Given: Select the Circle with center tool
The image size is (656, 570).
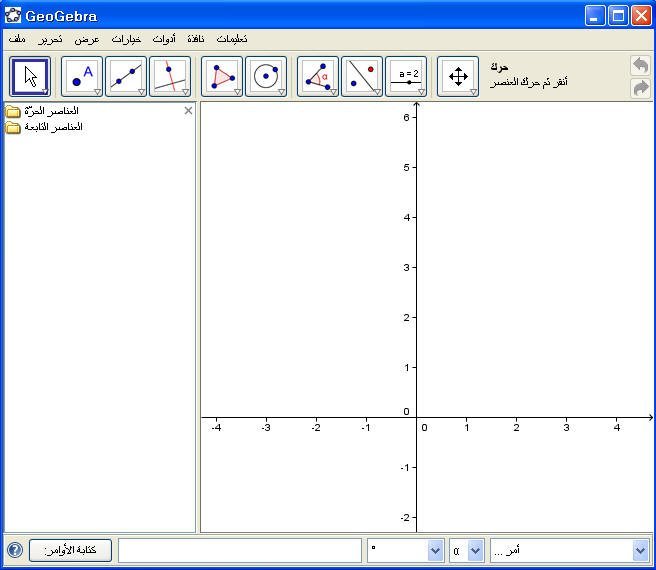Looking at the screenshot, I should coord(266,77).
